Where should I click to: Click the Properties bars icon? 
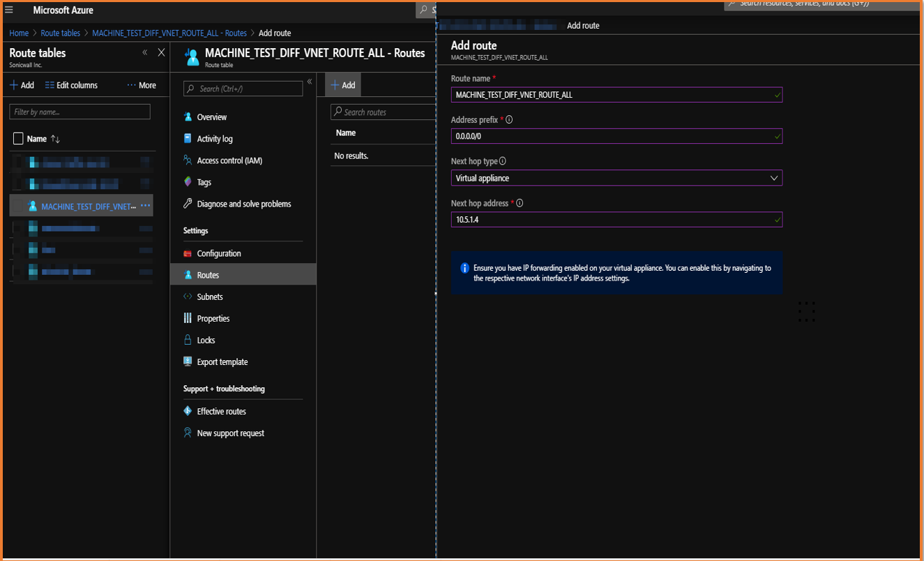click(x=188, y=318)
